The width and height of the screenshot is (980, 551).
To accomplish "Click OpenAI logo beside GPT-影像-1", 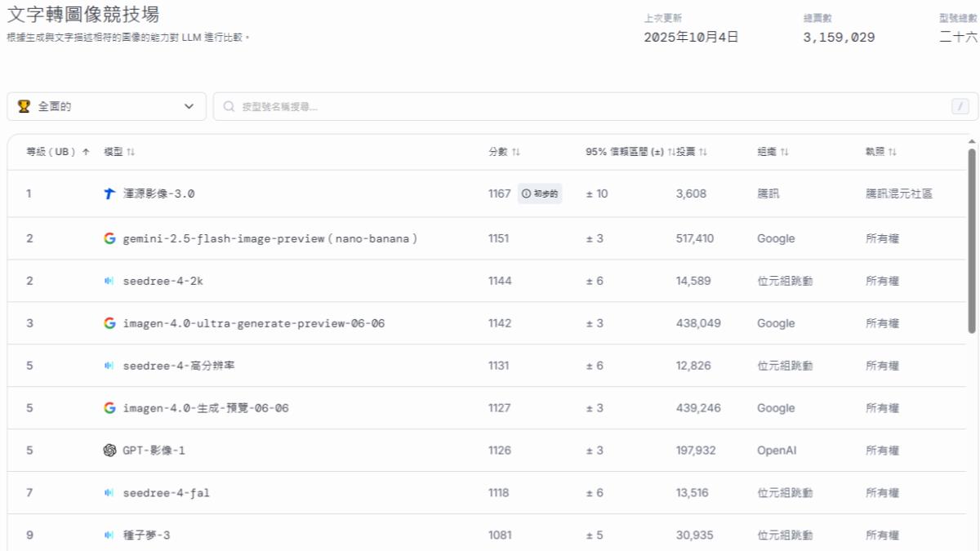I will 109,451.
